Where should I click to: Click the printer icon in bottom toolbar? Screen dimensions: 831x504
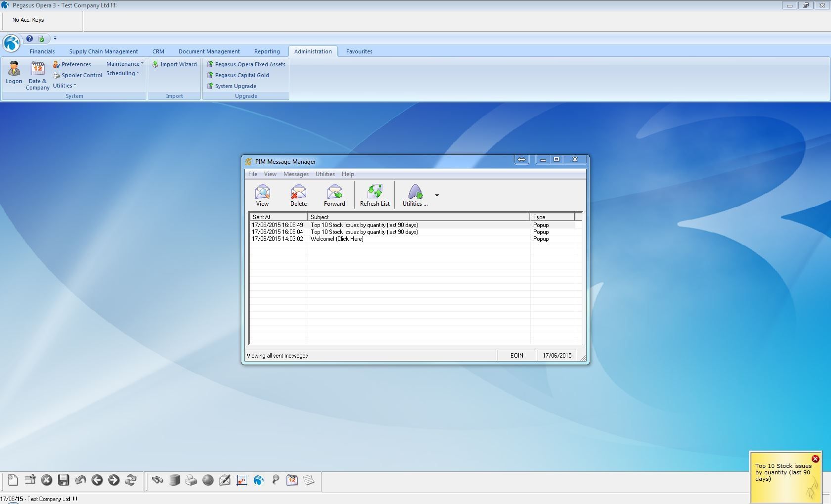click(191, 480)
